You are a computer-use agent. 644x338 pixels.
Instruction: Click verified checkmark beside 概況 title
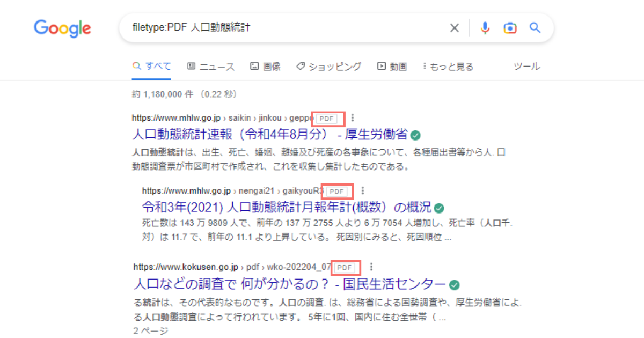click(x=438, y=208)
